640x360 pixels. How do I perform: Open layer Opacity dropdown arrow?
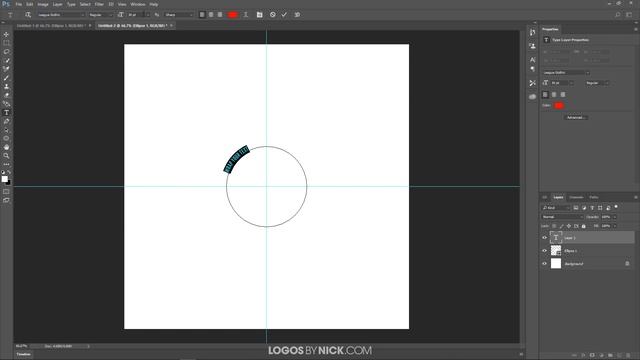point(615,217)
